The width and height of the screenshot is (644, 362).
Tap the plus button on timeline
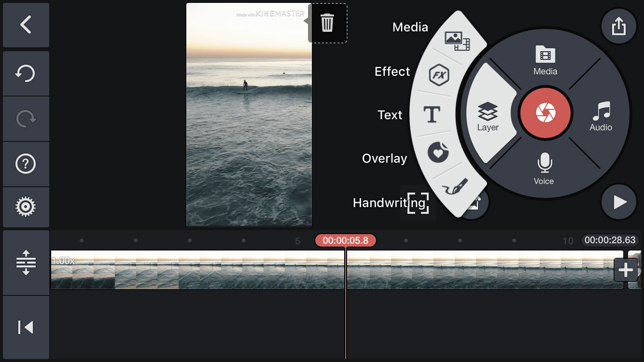pyautogui.click(x=626, y=270)
